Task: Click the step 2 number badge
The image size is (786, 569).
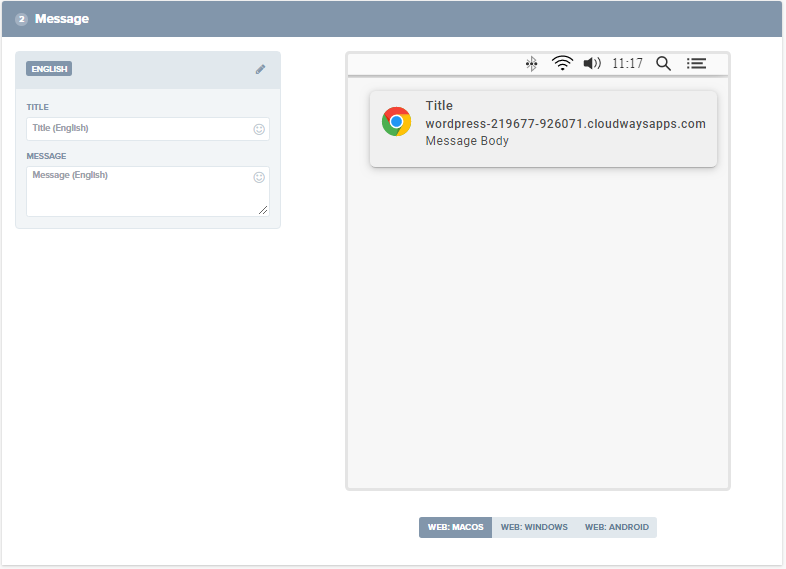Action: pos(21,19)
